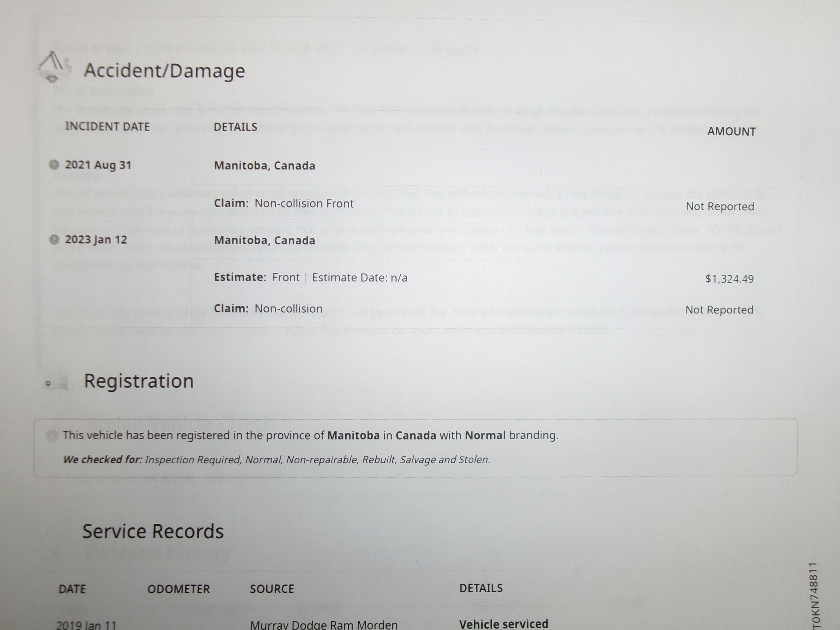Click the Vehicle serviced detail text

point(503,624)
